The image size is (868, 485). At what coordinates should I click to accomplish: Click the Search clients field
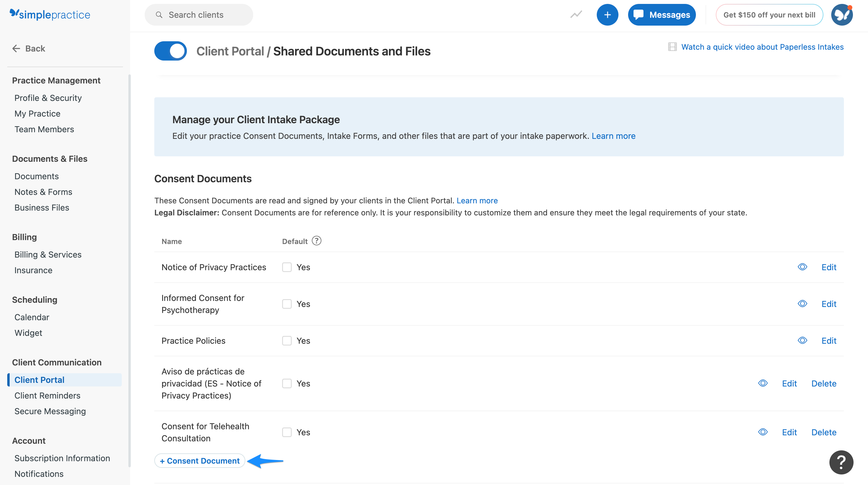point(199,14)
